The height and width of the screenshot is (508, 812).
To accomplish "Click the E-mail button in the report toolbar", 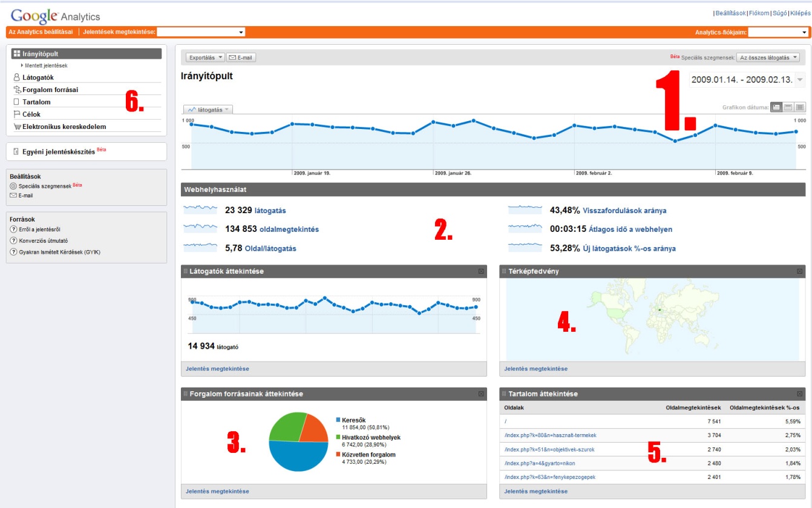I will pos(241,58).
